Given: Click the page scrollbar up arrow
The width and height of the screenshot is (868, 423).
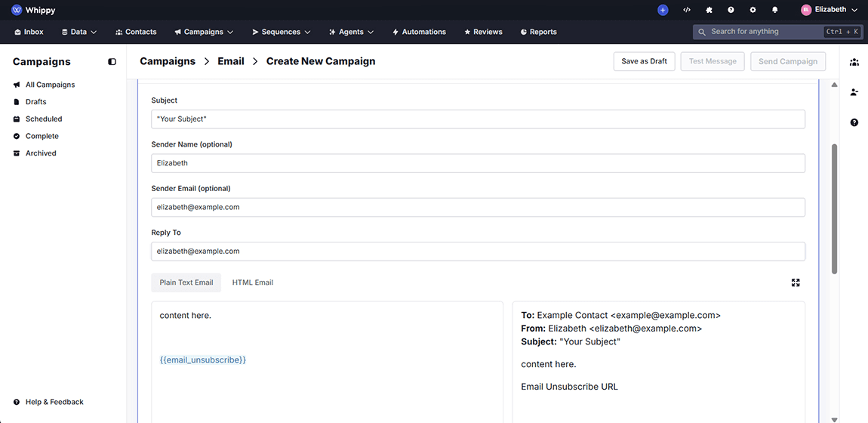Looking at the screenshot, I should coord(834,85).
